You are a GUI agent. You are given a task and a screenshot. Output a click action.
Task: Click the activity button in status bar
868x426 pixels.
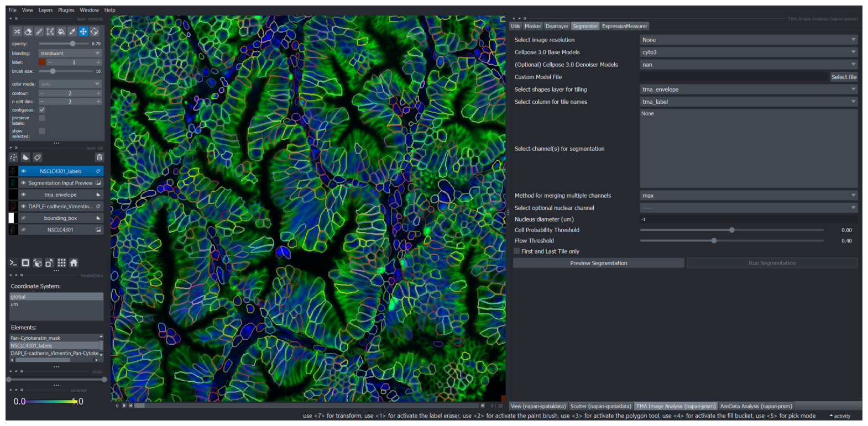[x=840, y=416]
